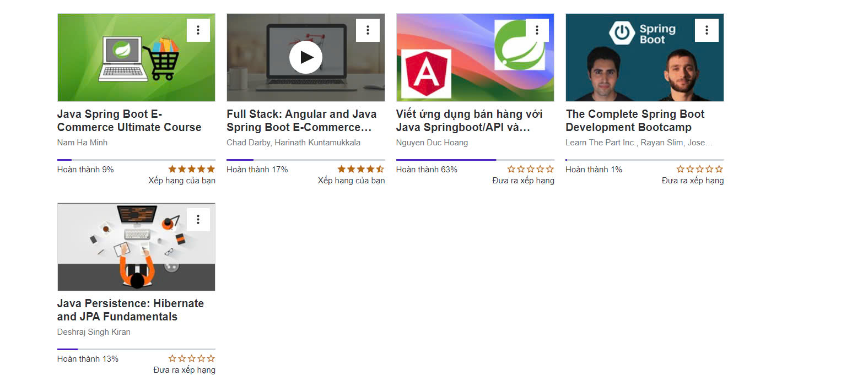The image size is (868, 392).
Task: Click 'Hoàn thành 13%' text
Action: point(88,359)
